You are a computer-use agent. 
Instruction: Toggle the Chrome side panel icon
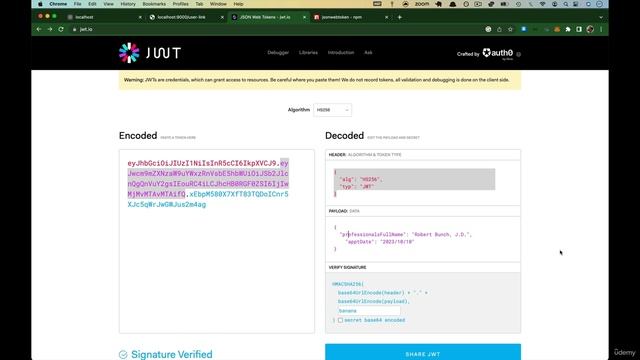tap(579, 29)
